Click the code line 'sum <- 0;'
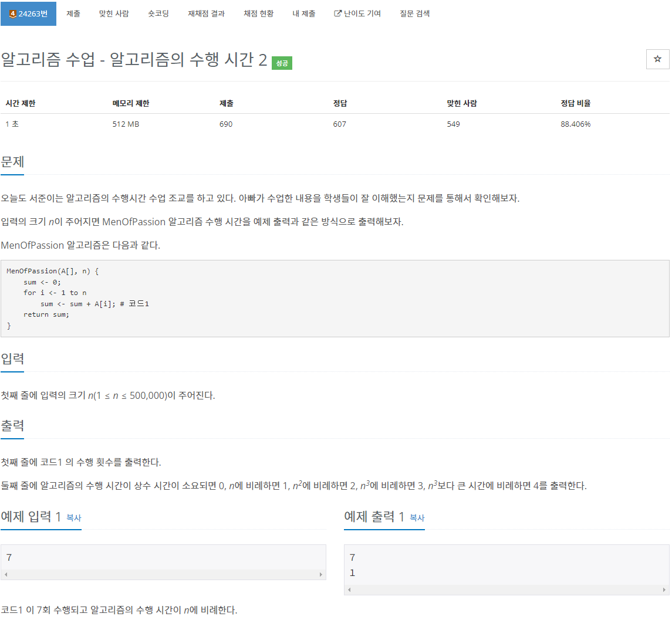 42,282
